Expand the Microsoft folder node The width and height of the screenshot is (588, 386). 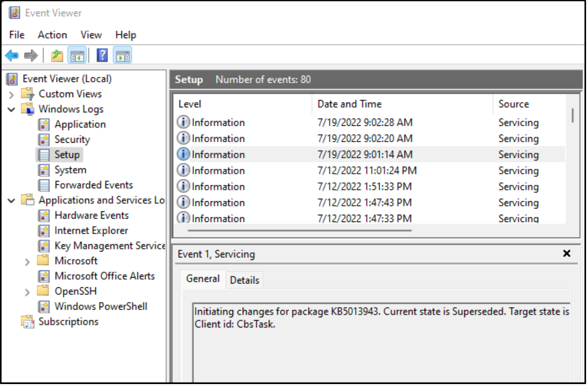tap(28, 261)
